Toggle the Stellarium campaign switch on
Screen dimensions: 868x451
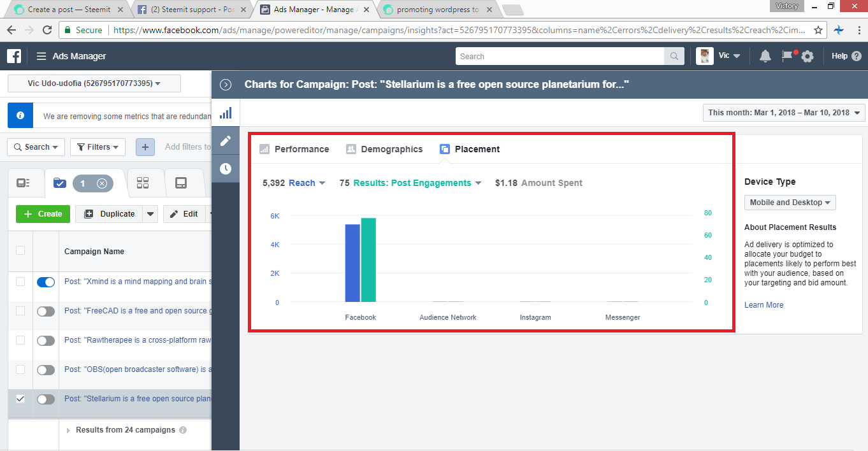tap(46, 399)
